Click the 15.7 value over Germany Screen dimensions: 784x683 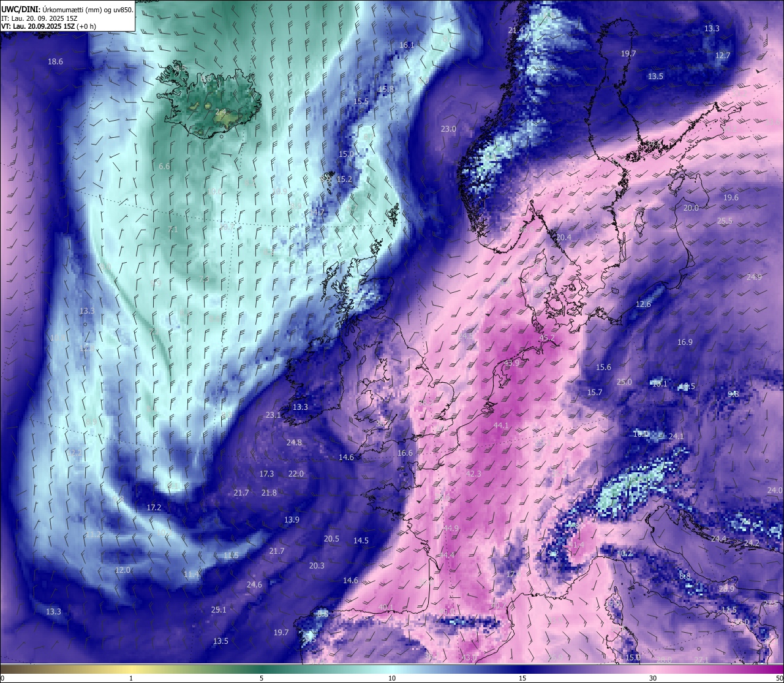point(595,392)
